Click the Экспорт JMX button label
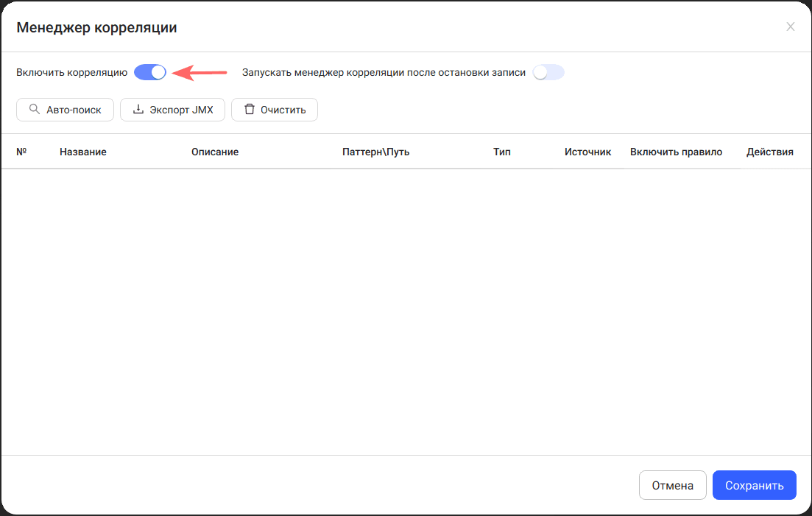The image size is (812, 516). pos(181,110)
